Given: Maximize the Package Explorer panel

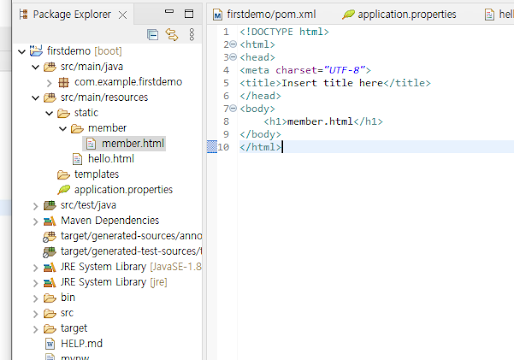Looking at the screenshot, I should coord(189,14).
